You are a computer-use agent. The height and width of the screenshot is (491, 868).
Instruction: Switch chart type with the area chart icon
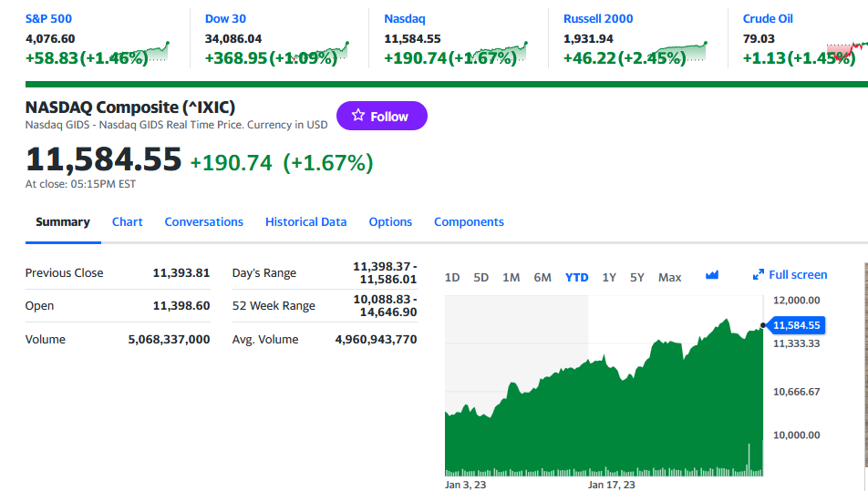pos(712,275)
